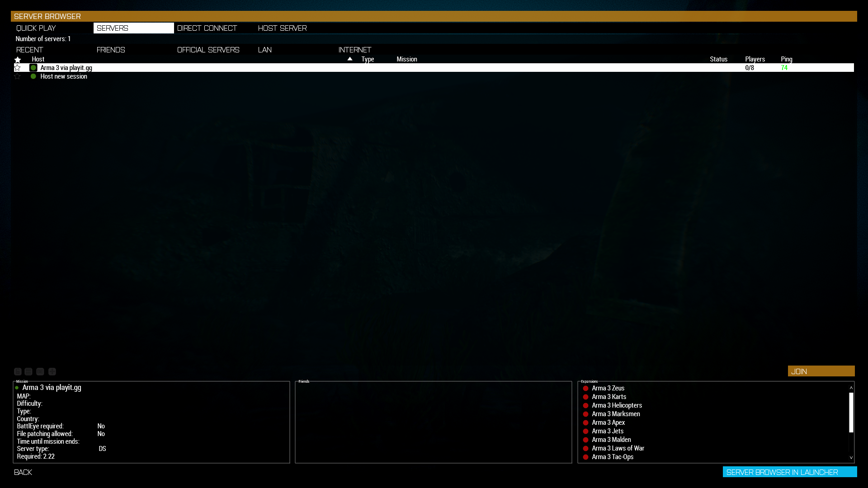Click the plus cross icon above Mission panel

[52, 371]
